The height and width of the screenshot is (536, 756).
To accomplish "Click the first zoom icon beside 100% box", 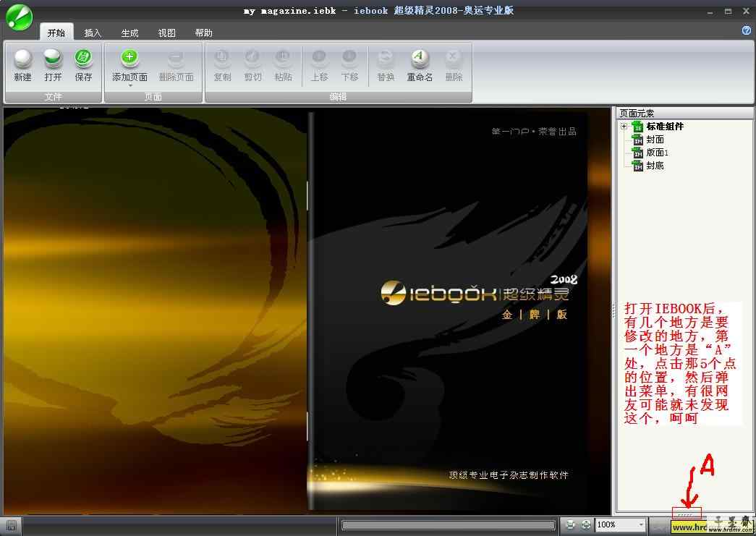I will click(x=570, y=524).
